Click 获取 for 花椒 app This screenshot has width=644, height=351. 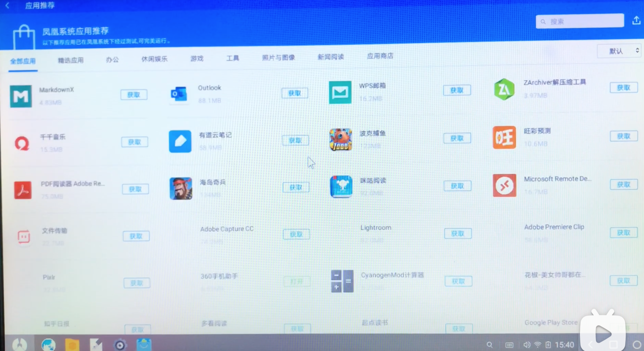coord(623,280)
